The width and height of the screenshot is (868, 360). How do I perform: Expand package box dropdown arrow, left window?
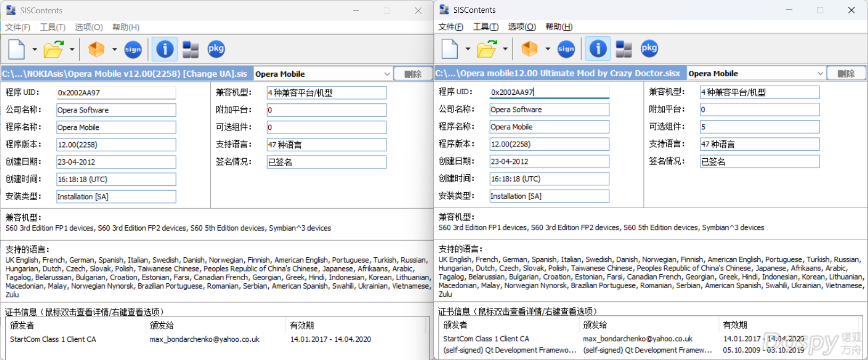point(114,50)
